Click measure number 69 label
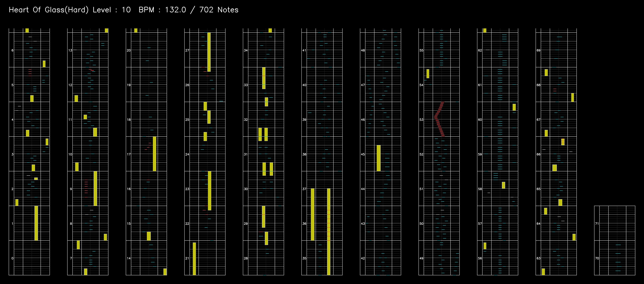Screen dimensions: 644x284 tap(538, 50)
